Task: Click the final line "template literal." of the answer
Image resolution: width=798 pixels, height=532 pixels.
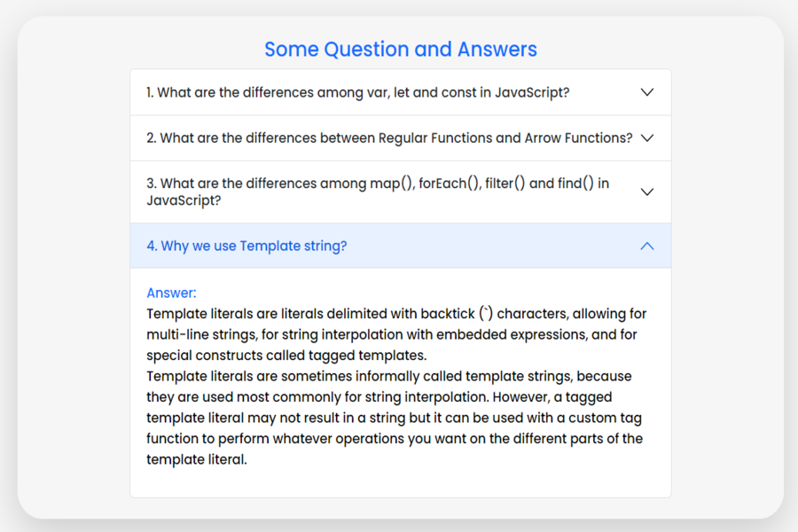Action: coord(196,459)
